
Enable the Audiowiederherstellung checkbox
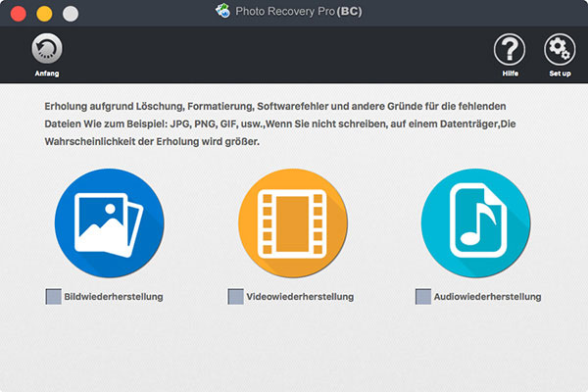coord(423,296)
